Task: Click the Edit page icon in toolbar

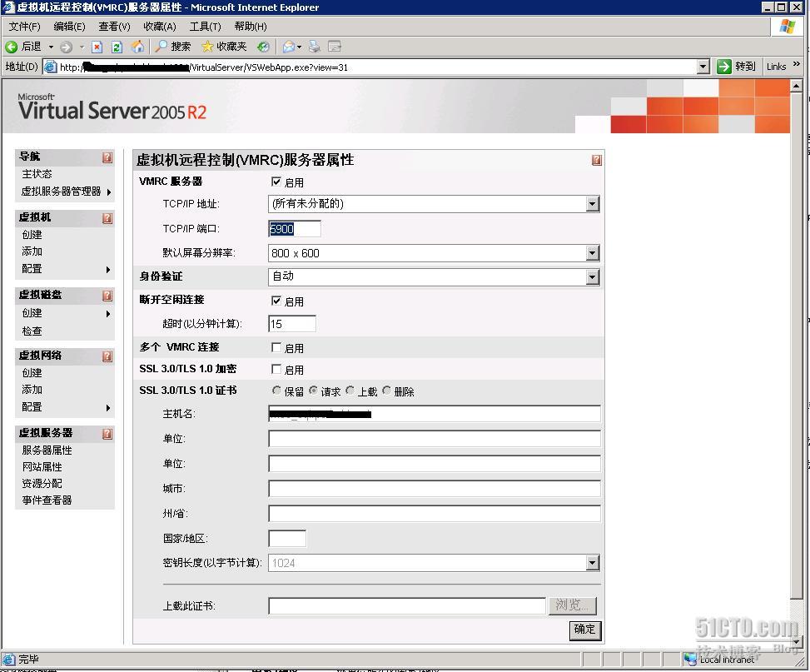Action: pyautogui.click(x=335, y=47)
